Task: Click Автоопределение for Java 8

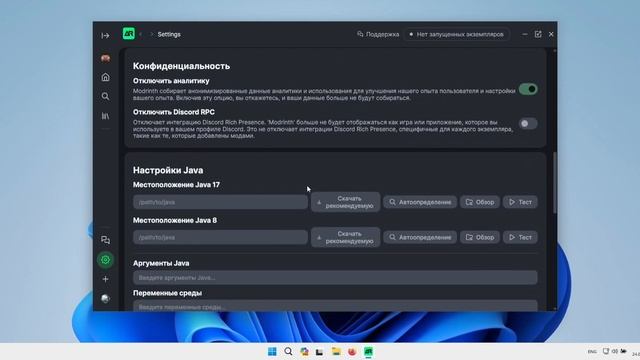Action: coord(420,237)
